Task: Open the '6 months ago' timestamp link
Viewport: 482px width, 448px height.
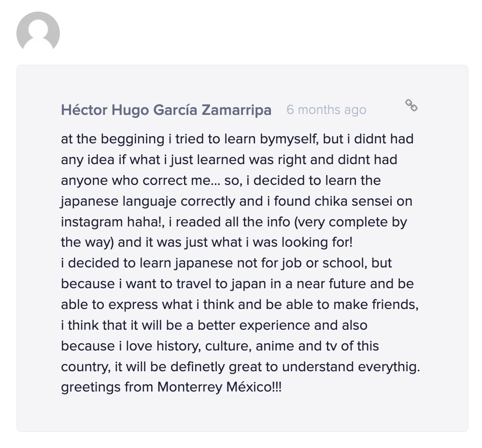Action: click(x=326, y=110)
